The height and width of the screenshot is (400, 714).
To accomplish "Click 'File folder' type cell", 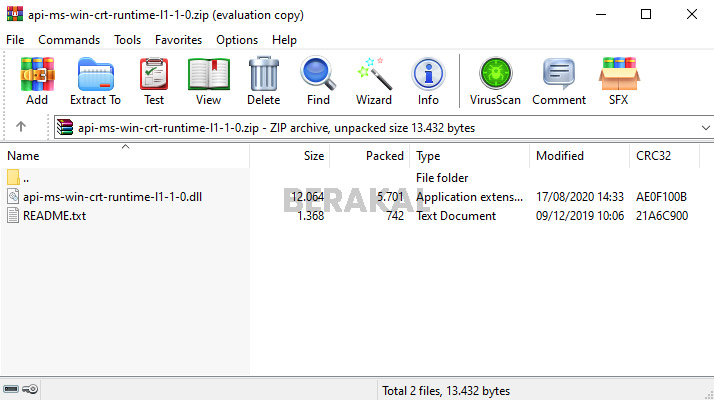I will click(x=442, y=178).
